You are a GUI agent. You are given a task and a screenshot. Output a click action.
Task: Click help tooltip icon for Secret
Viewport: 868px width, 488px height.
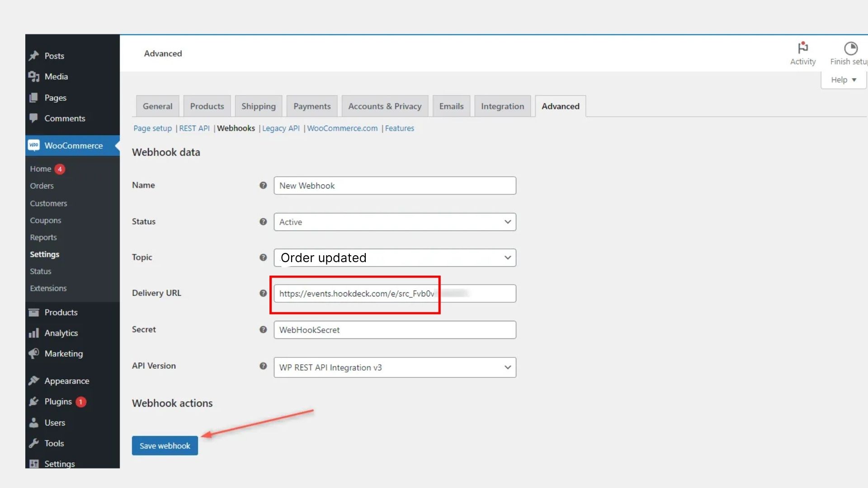point(263,330)
